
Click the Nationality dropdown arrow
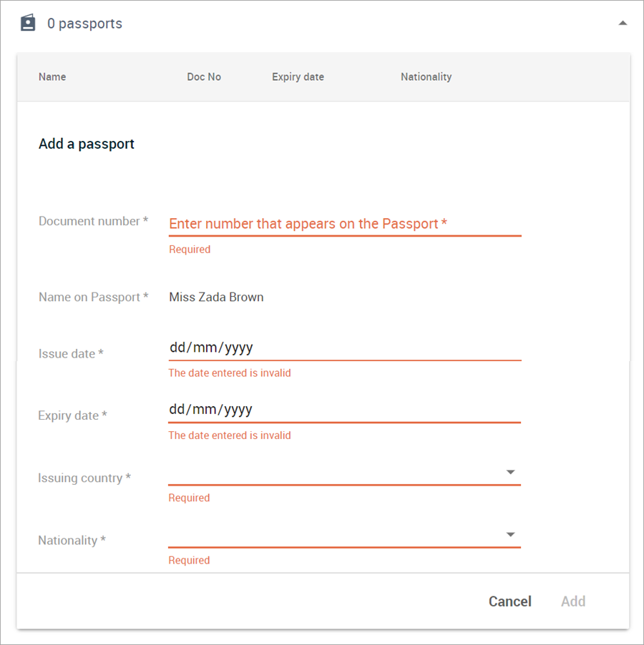(510, 534)
